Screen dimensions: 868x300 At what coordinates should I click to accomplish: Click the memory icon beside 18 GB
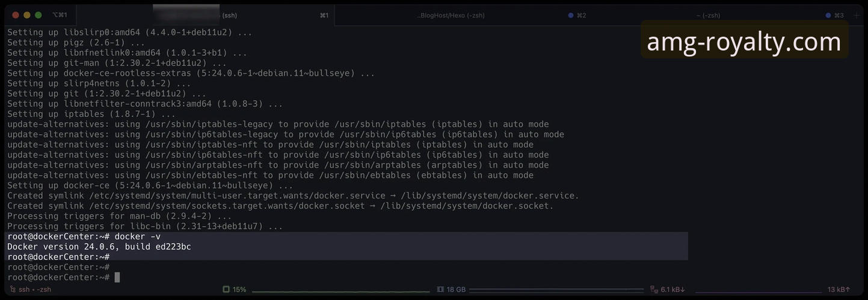tap(440, 289)
